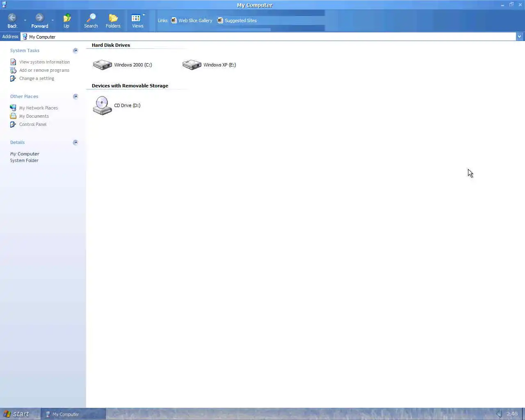Click the Other Places heading
The height and width of the screenshot is (420, 525).
pos(24,96)
